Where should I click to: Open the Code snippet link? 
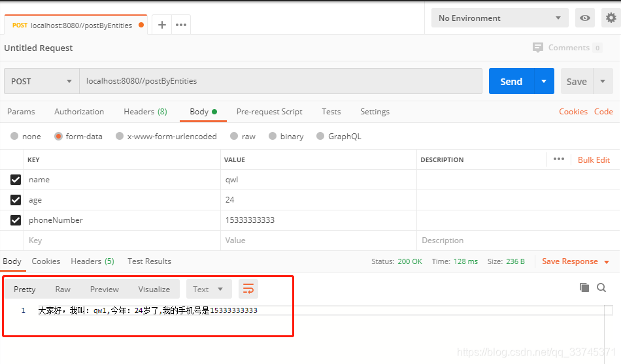click(x=603, y=112)
